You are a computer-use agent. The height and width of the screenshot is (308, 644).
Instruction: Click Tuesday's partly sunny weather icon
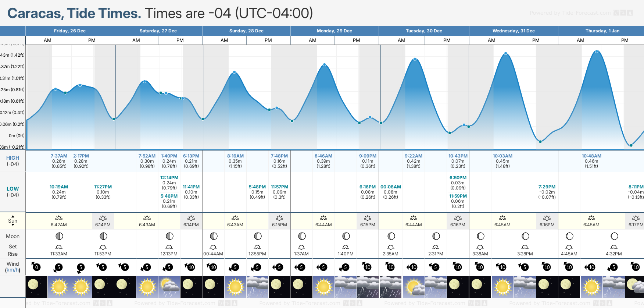pos(414,287)
